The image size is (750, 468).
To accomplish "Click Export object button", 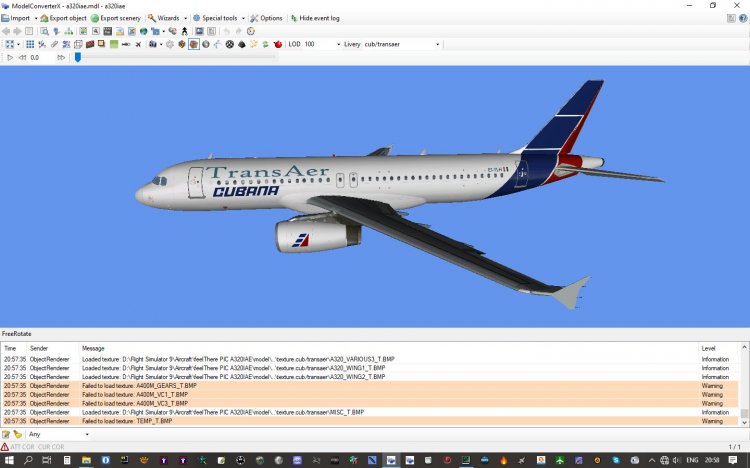I will pyautogui.click(x=63, y=18).
